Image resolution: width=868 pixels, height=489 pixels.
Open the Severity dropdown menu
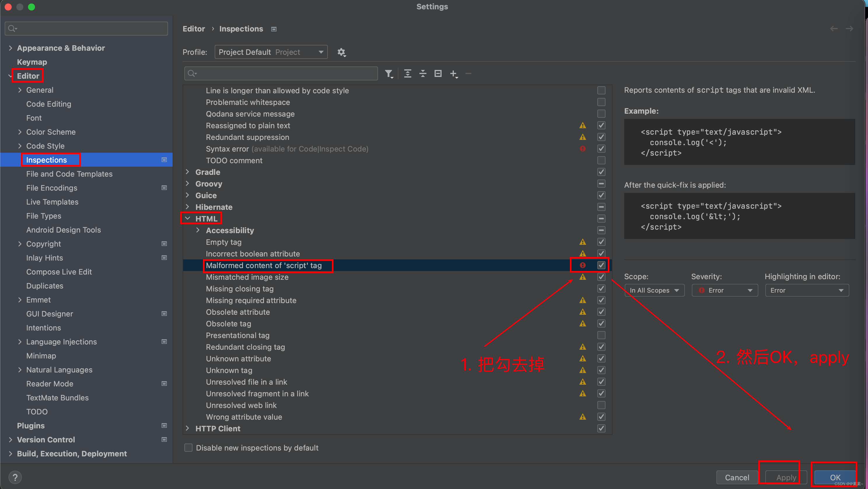point(724,291)
